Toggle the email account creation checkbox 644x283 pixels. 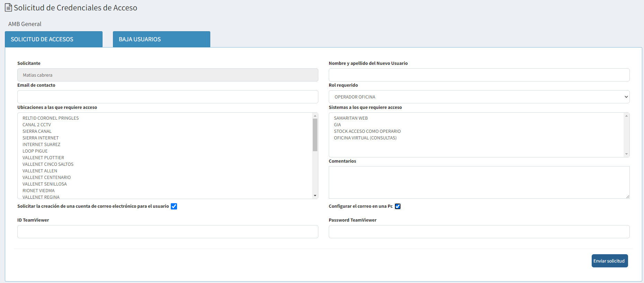(174, 206)
